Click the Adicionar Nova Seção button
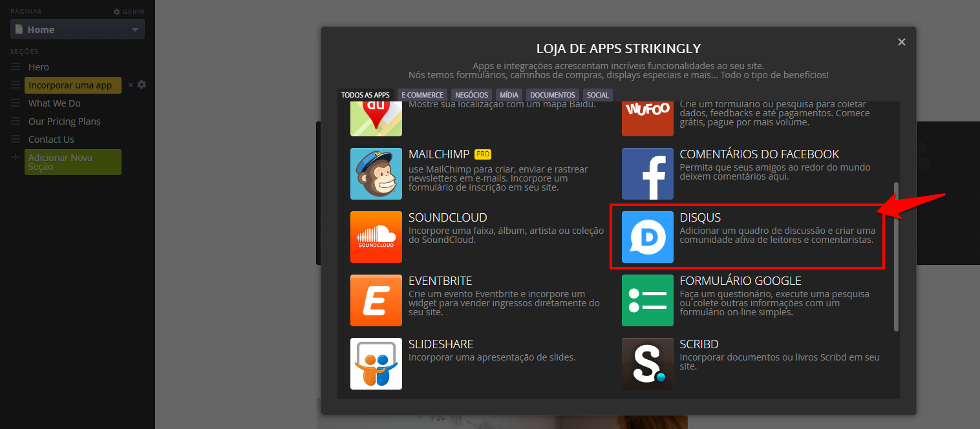 (x=73, y=162)
